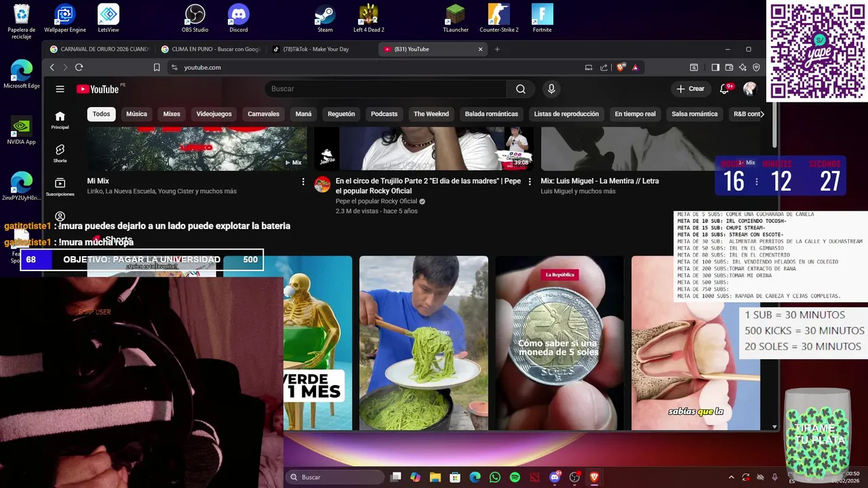
Task: Open the green noodles Short thumbnail
Action: (424, 343)
